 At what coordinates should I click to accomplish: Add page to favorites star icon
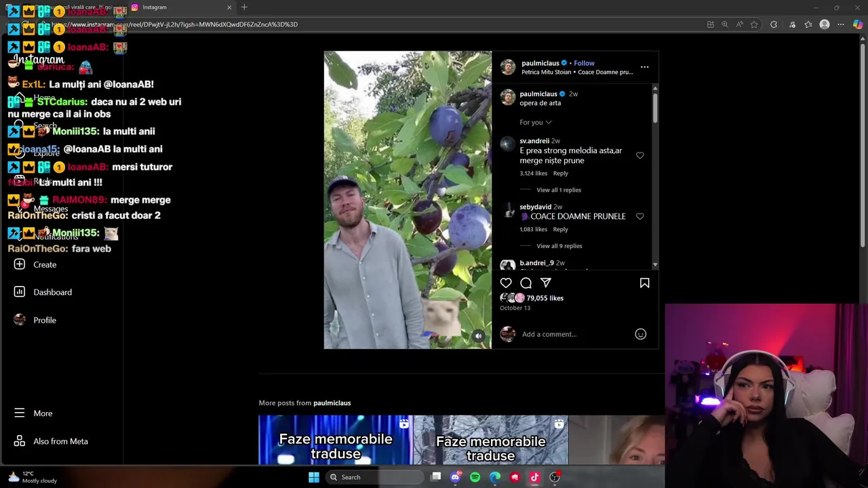(x=753, y=24)
